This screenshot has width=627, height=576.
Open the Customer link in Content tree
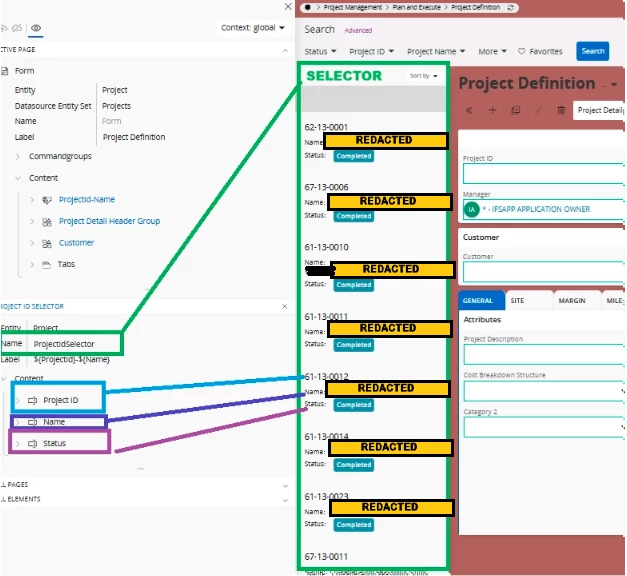click(x=76, y=242)
